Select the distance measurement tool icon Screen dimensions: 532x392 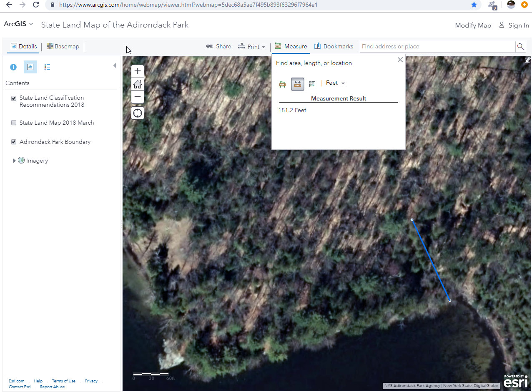(297, 84)
